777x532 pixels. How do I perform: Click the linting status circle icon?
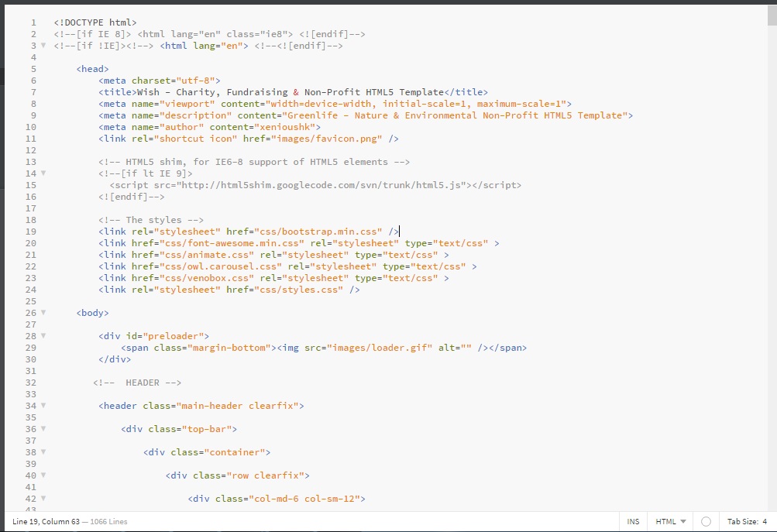[707, 522]
